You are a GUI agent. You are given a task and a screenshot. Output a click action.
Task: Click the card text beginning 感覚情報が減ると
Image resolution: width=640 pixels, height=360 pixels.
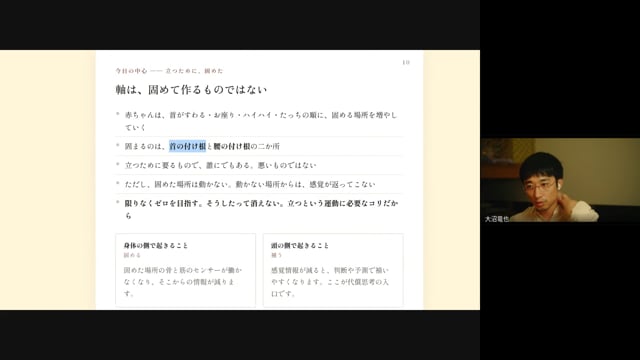[x=330, y=282]
